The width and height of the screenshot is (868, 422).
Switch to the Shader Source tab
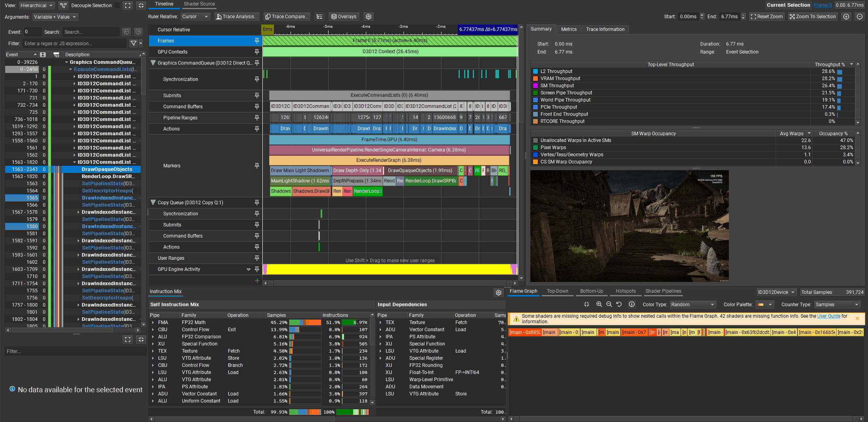(x=199, y=4)
